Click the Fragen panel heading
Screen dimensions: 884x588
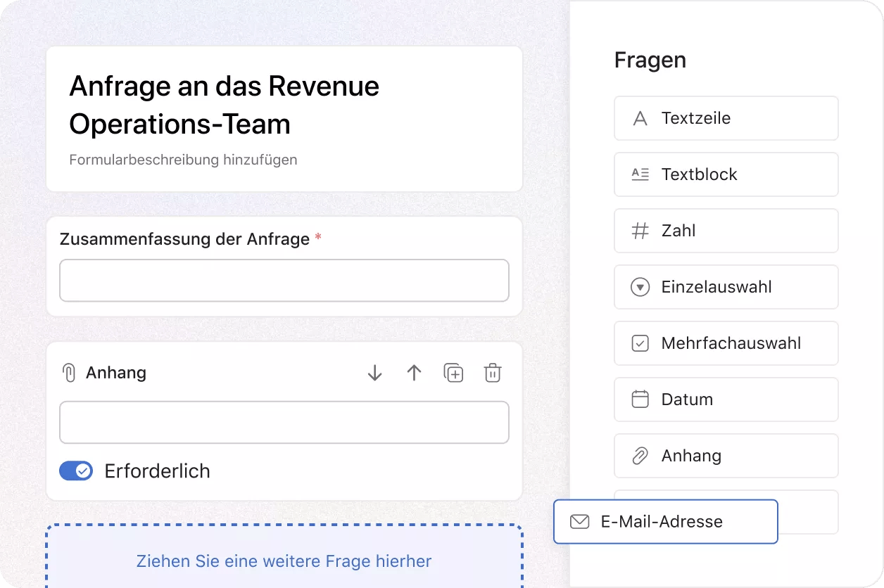tap(650, 60)
